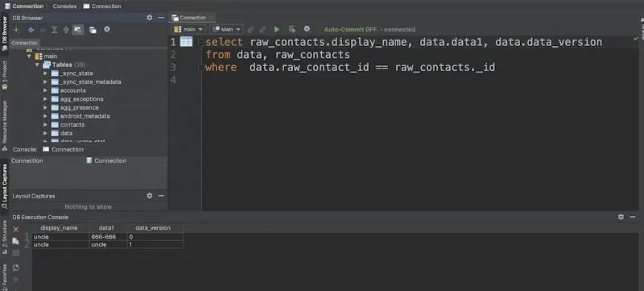This screenshot has height=291, width=644.
Task: Collapse the main schema tree node
Action: pos(29,56)
